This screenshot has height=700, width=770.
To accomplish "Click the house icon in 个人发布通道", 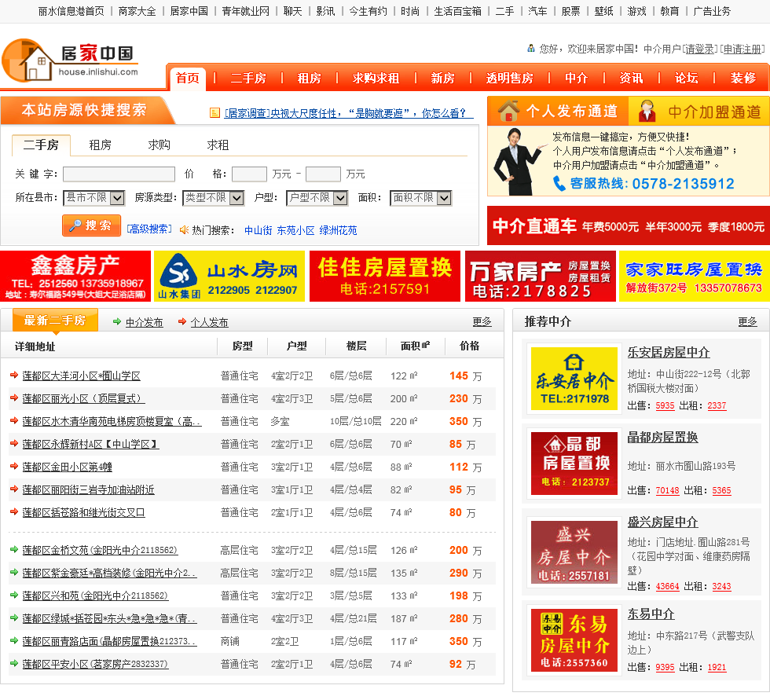I will [509, 111].
